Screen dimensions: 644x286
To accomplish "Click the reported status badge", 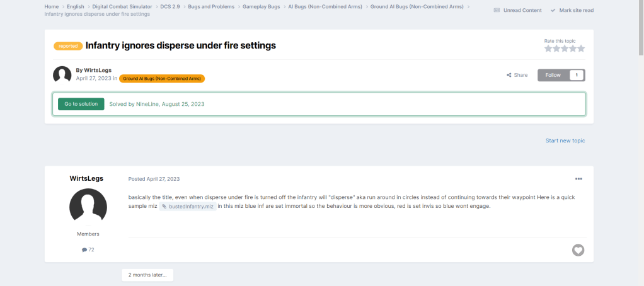I will tap(68, 46).
